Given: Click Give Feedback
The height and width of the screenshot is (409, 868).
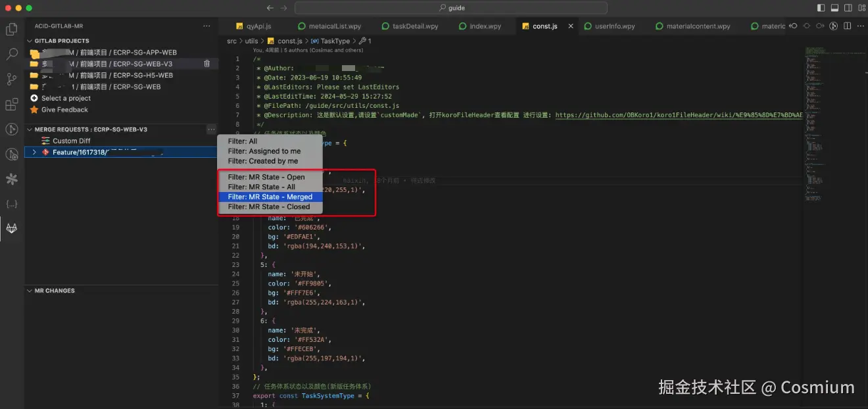Looking at the screenshot, I should [64, 110].
